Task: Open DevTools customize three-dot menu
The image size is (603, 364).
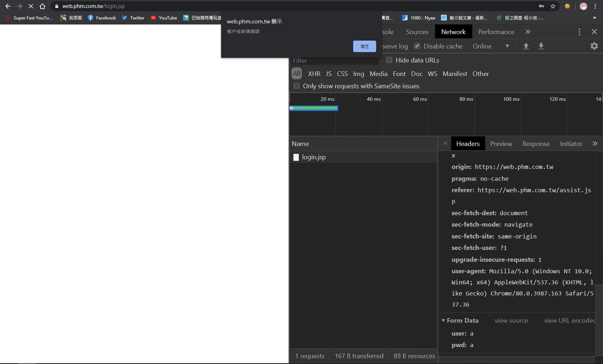Action: pyautogui.click(x=579, y=32)
